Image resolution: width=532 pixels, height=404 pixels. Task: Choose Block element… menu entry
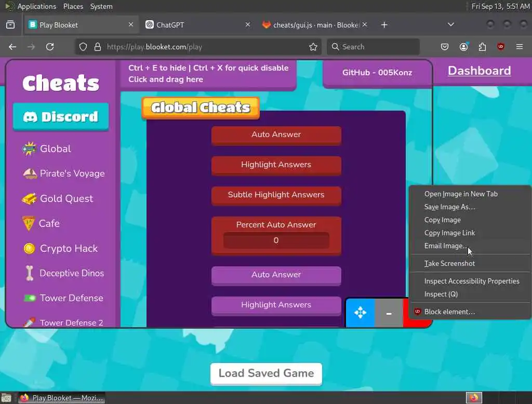470,312
